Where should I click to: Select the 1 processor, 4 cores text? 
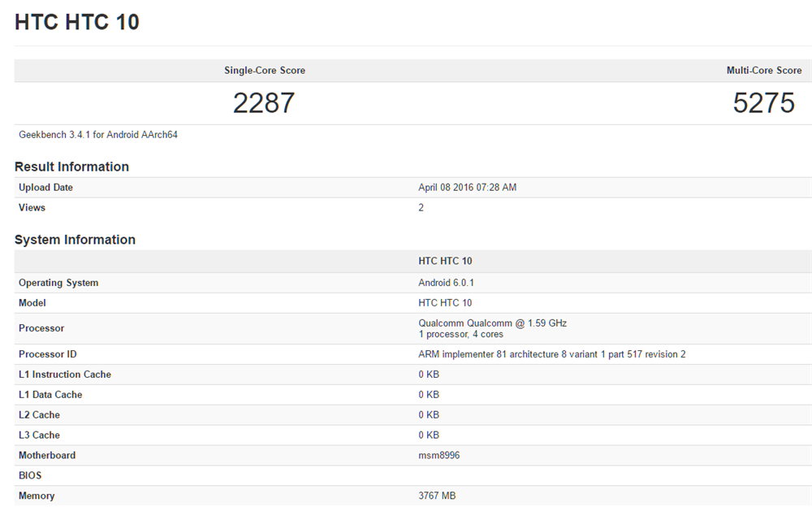click(x=461, y=335)
